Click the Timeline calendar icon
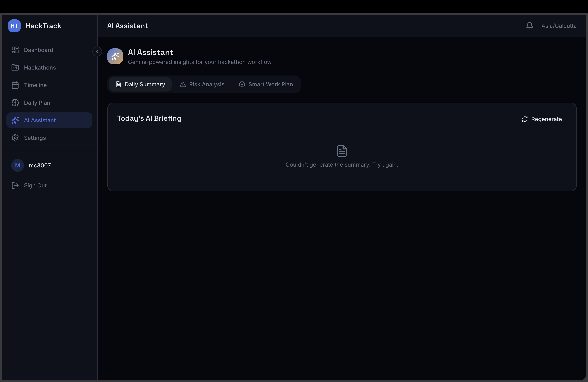Viewport: 588px width, 382px height. pos(15,85)
